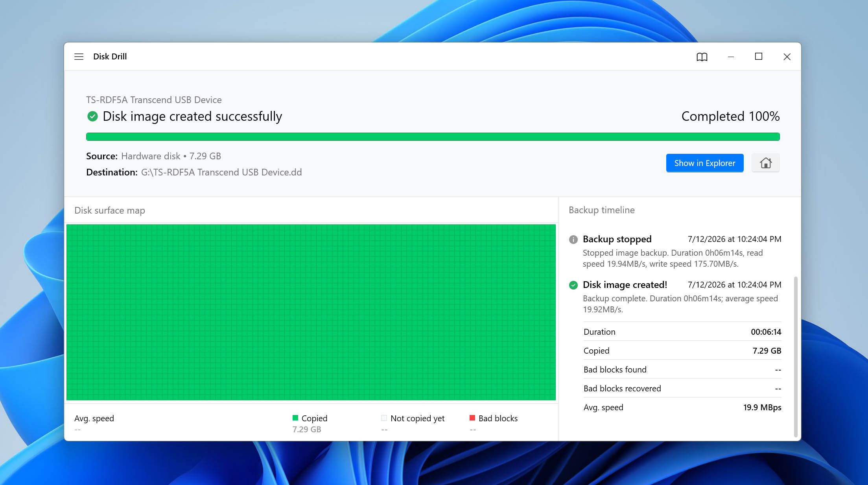Image resolution: width=868 pixels, height=485 pixels.
Task: Click the source text Hardware disk • 7.29 GB
Action: [x=171, y=156]
